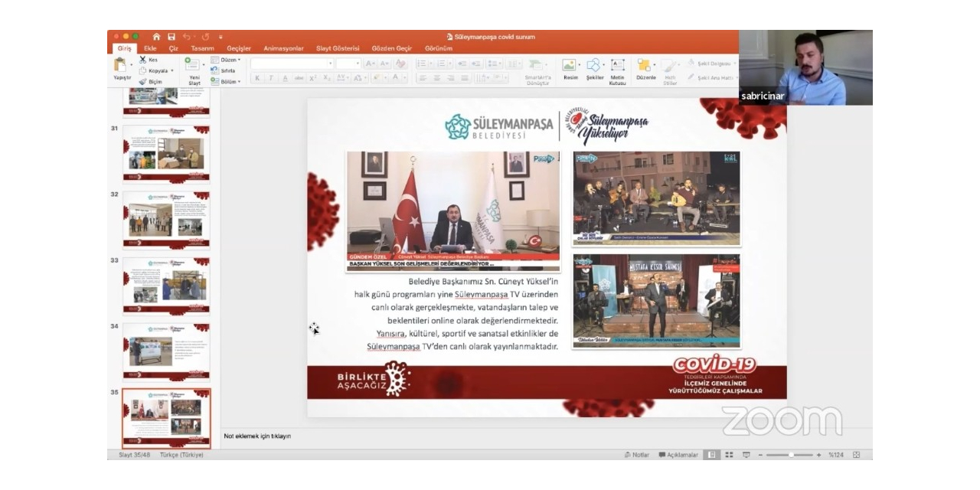Select slide 32 thumbnail in the sidebar
The height and width of the screenshot is (490, 980).
(168, 218)
